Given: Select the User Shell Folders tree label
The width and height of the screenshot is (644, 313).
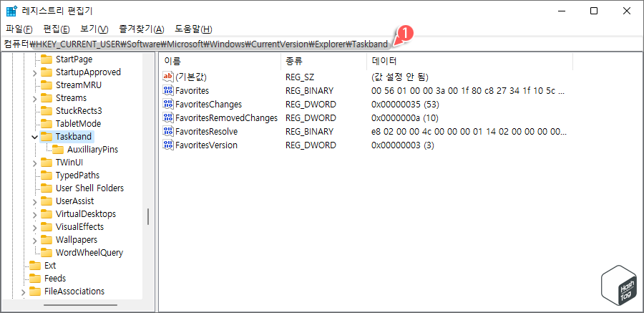Looking at the screenshot, I should tap(90, 188).
